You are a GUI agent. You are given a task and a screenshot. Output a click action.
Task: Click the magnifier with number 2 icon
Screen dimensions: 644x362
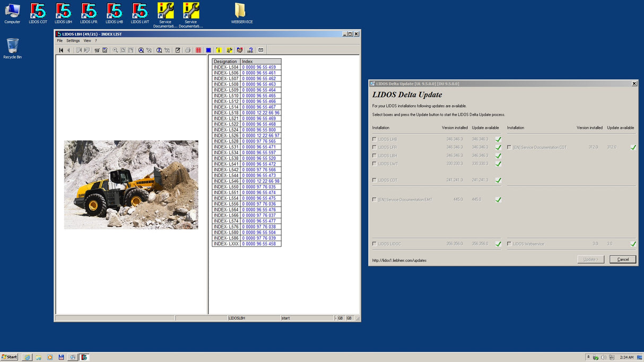point(159,50)
